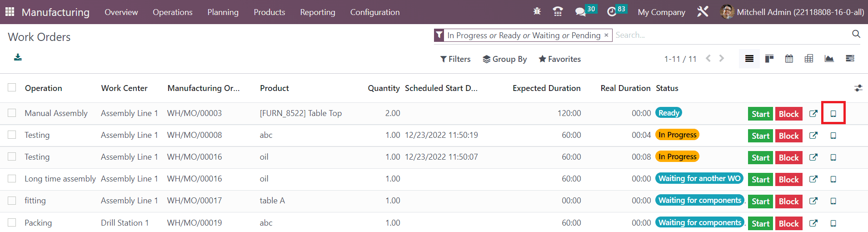This screenshot has width=868, height=232.
Task: Open the Configuration menu
Action: tap(374, 12)
